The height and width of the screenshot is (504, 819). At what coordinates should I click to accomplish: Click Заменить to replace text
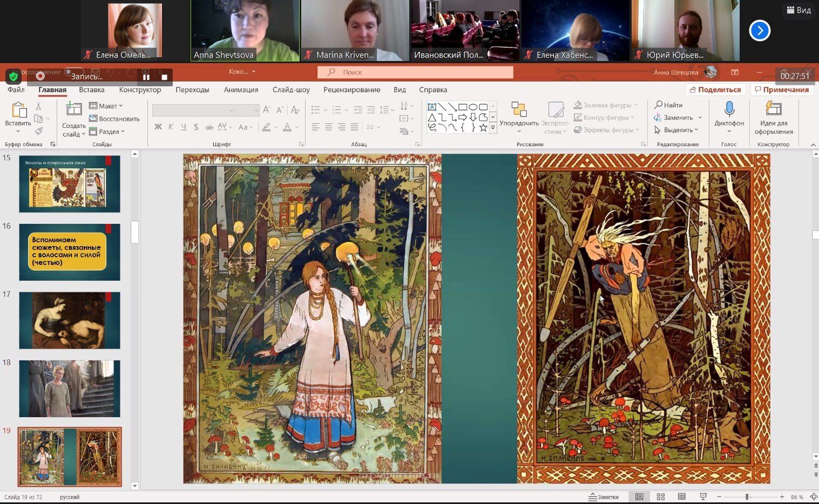tap(678, 118)
